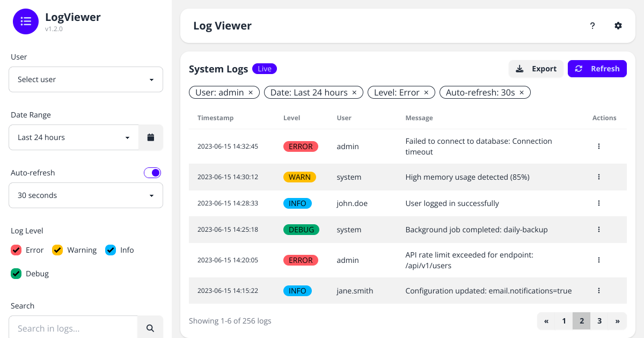Click inside the Search in logs field
This screenshot has width=644, height=338.
click(x=73, y=327)
